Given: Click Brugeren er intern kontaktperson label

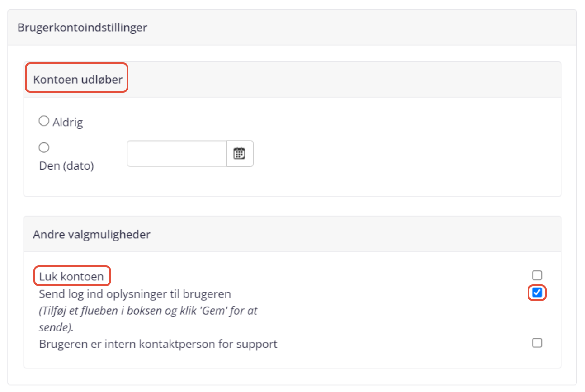Looking at the screenshot, I should (x=158, y=344).
